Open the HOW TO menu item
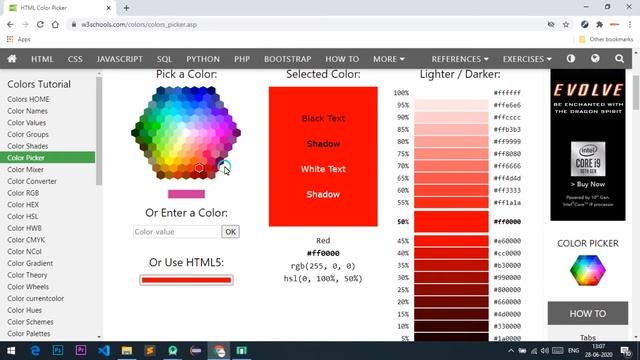 coord(342,59)
